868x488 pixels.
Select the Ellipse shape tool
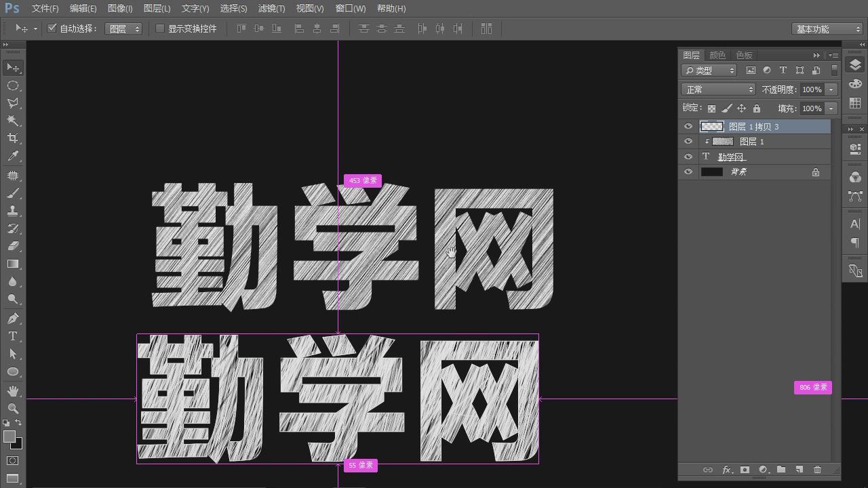[x=13, y=371]
